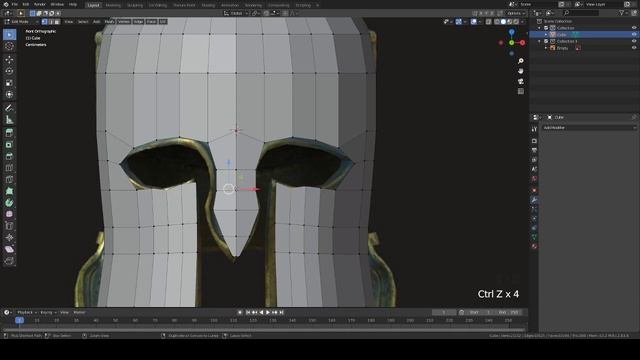Click the red X axis gizmo ball
Image resolution: width=640 pixels, height=360 pixels.
coord(522,42)
